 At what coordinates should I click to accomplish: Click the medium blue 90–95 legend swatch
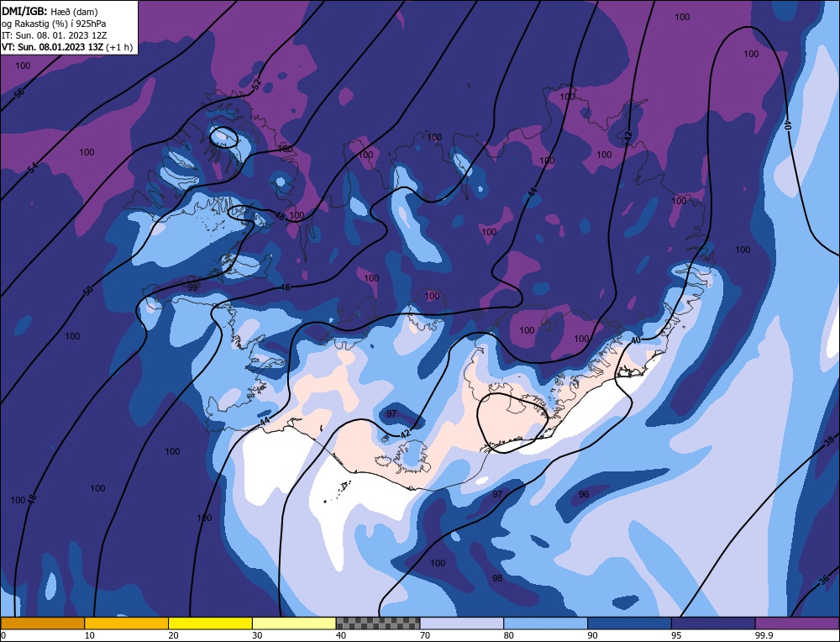click(x=629, y=623)
